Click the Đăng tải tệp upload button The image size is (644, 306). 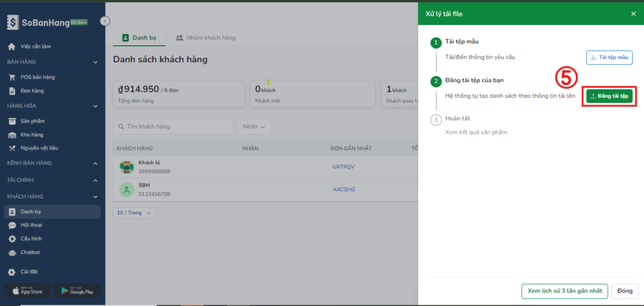(x=609, y=96)
